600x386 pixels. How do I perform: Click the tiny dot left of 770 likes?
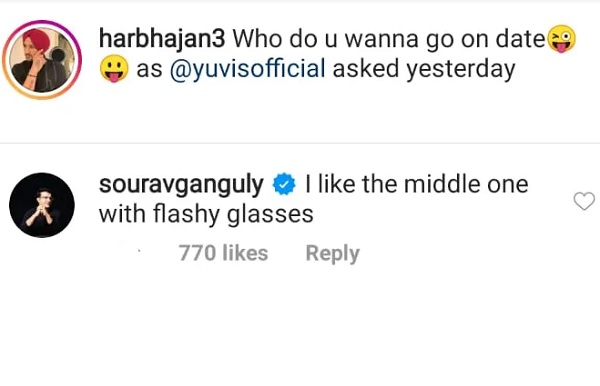click(x=139, y=251)
